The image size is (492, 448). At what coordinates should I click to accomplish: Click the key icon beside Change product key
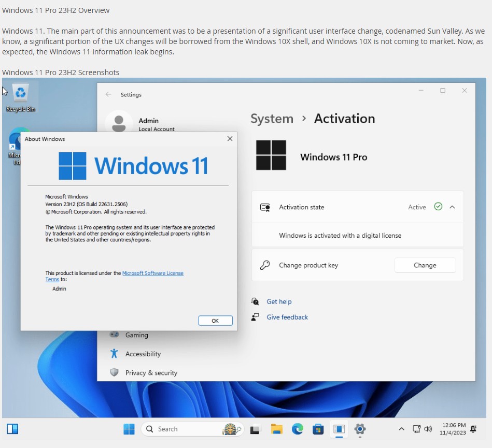(265, 265)
